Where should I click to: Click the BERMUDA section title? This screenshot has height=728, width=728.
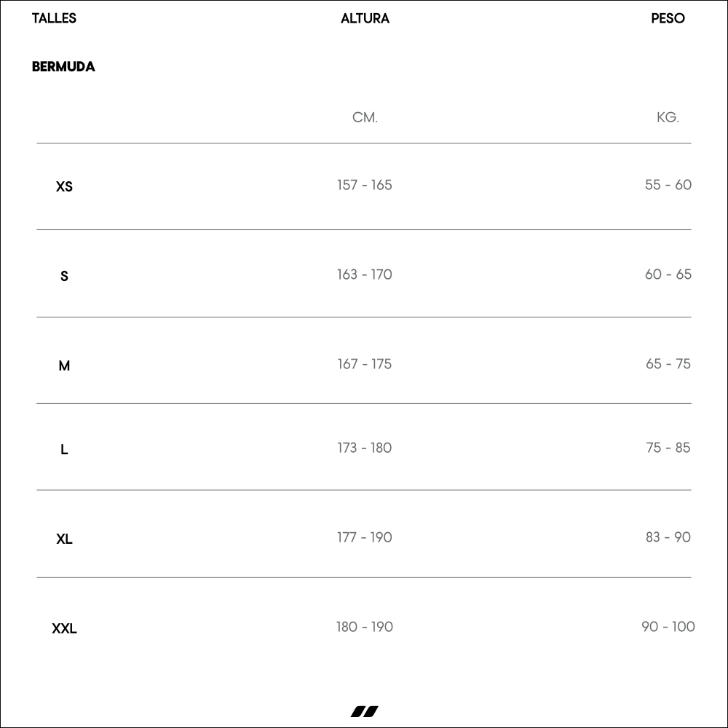tap(63, 67)
